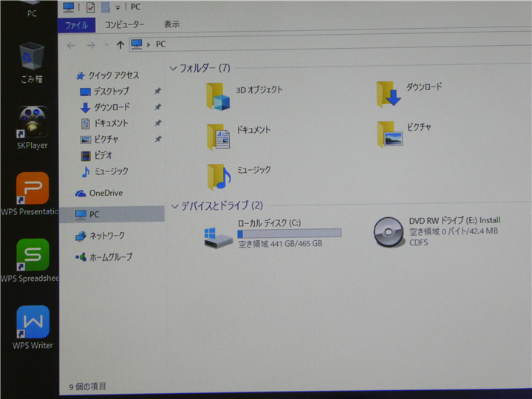Image resolution: width=532 pixels, height=399 pixels.
Task: Select the ミュージック folder in main pane
Action: [x=219, y=177]
